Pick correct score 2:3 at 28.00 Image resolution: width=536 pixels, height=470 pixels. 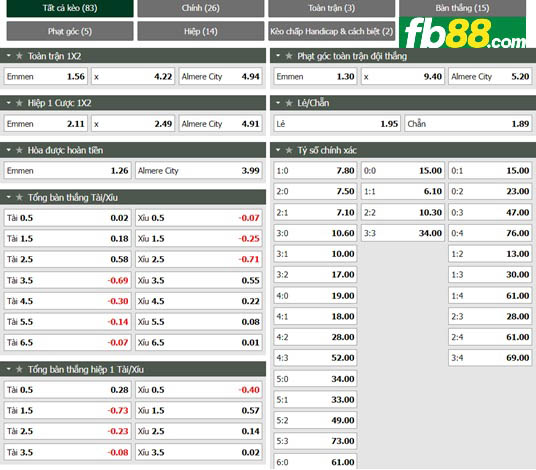pyautogui.click(x=490, y=316)
